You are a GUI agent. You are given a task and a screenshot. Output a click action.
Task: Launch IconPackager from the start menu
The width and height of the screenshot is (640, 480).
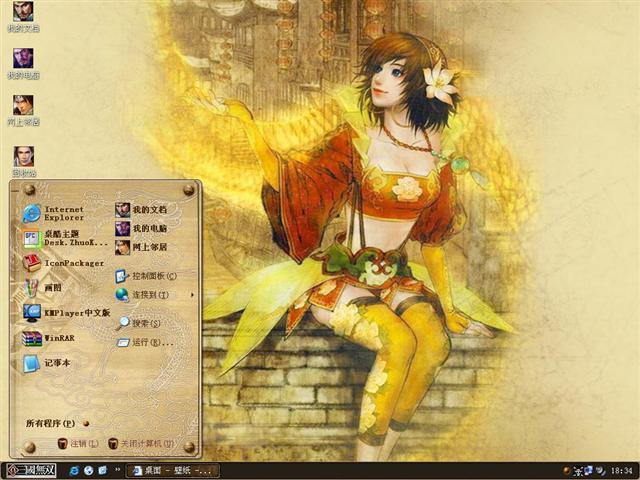63,263
